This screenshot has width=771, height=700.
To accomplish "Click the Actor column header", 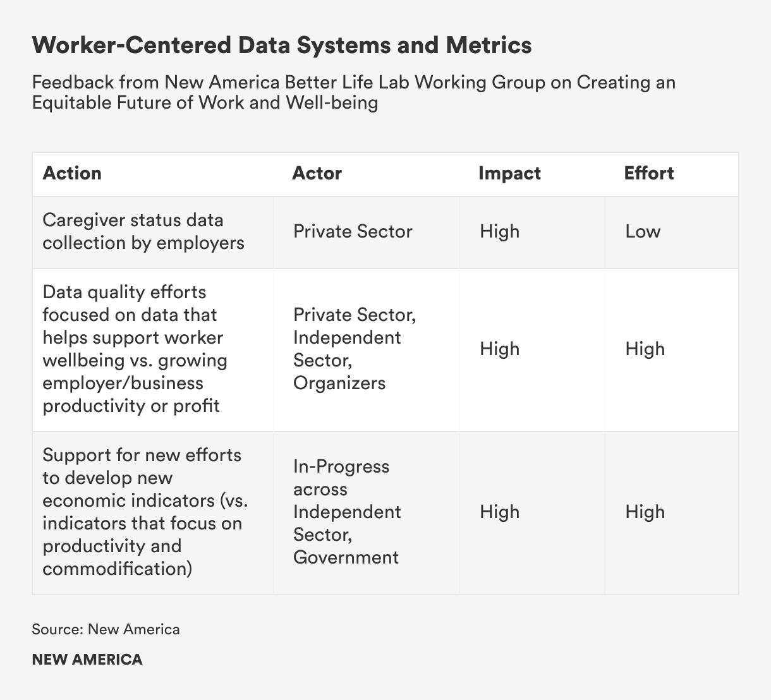I will [317, 173].
